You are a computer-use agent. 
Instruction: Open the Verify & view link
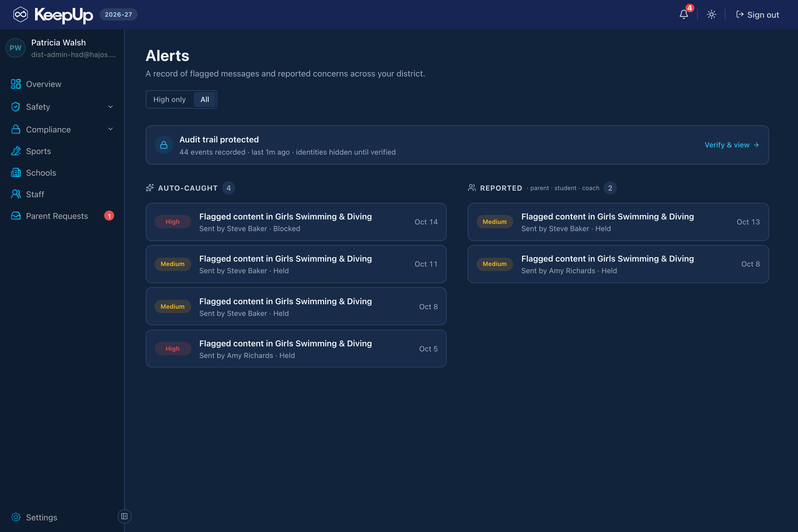(x=732, y=145)
